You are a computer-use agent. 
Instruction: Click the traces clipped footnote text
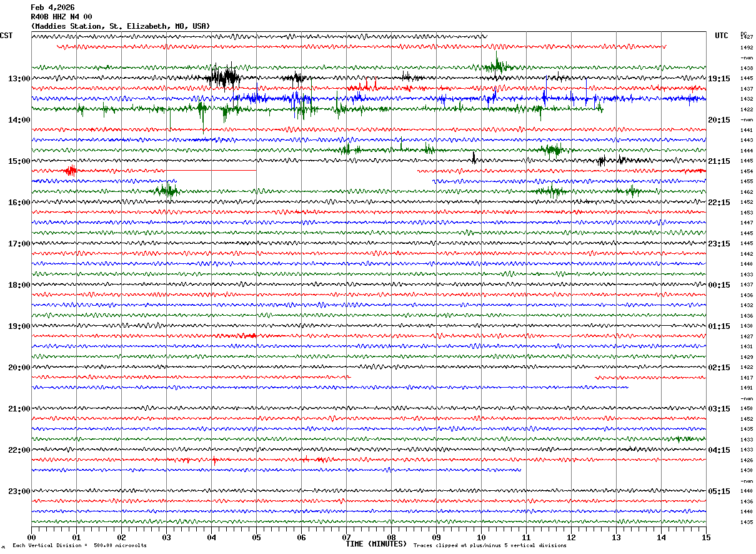click(490, 546)
